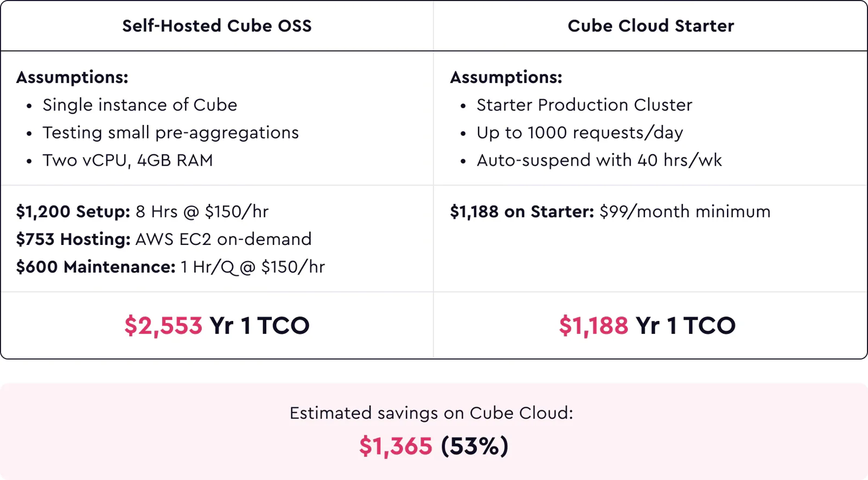The image size is (868, 480).
Task: Select the right column Assumptions heading
Action: [x=506, y=77]
